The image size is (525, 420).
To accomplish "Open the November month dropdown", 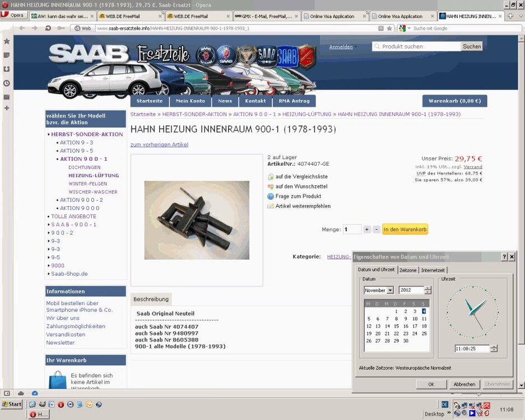I will (391, 290).
